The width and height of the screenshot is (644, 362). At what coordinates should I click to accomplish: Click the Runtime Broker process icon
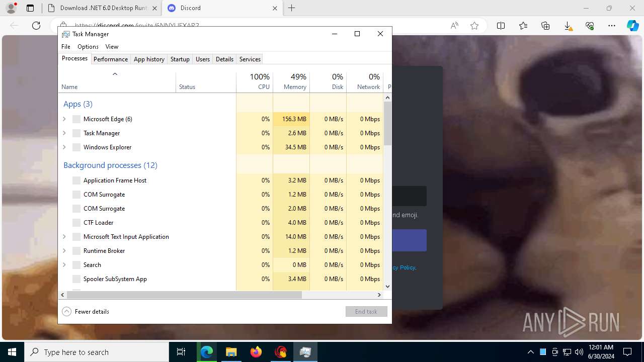(x=76, y=251)
